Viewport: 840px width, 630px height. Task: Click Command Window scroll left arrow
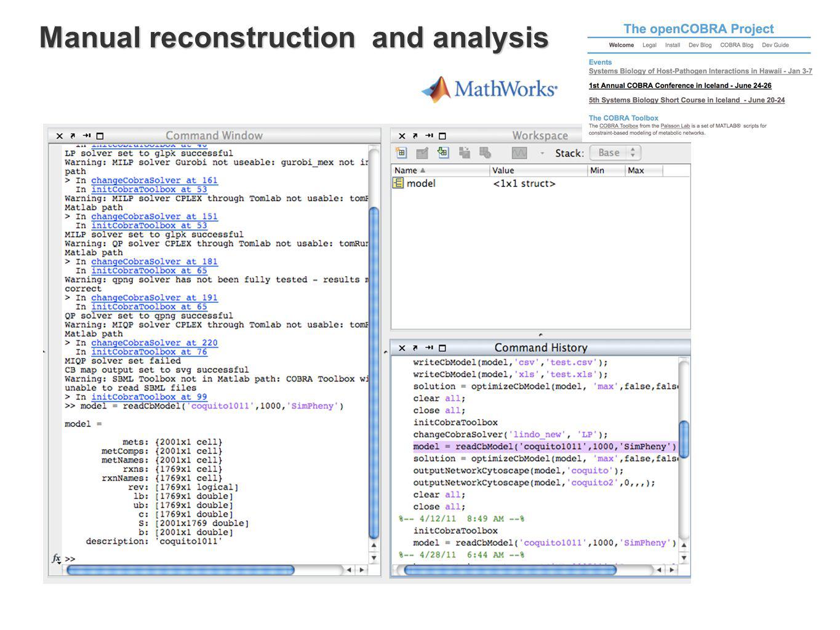pyautogui.click(x=349, y=570)
